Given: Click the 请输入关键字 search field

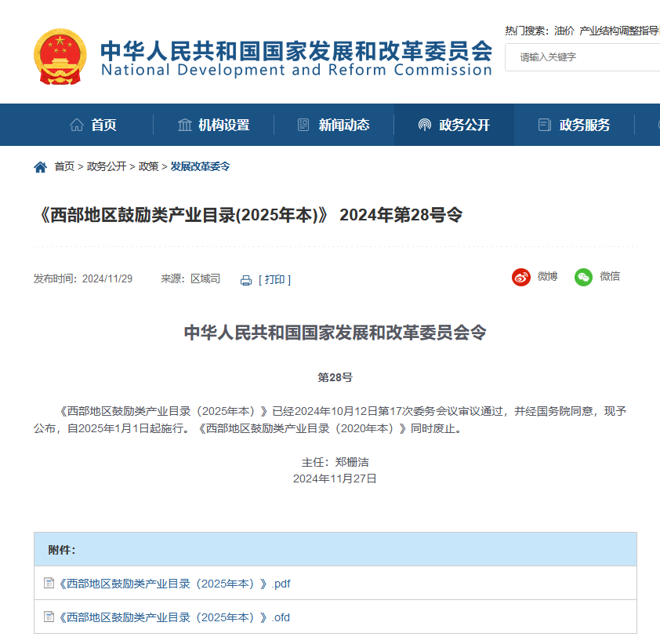Looking at the screenshot, I should [x=582, y=57].
